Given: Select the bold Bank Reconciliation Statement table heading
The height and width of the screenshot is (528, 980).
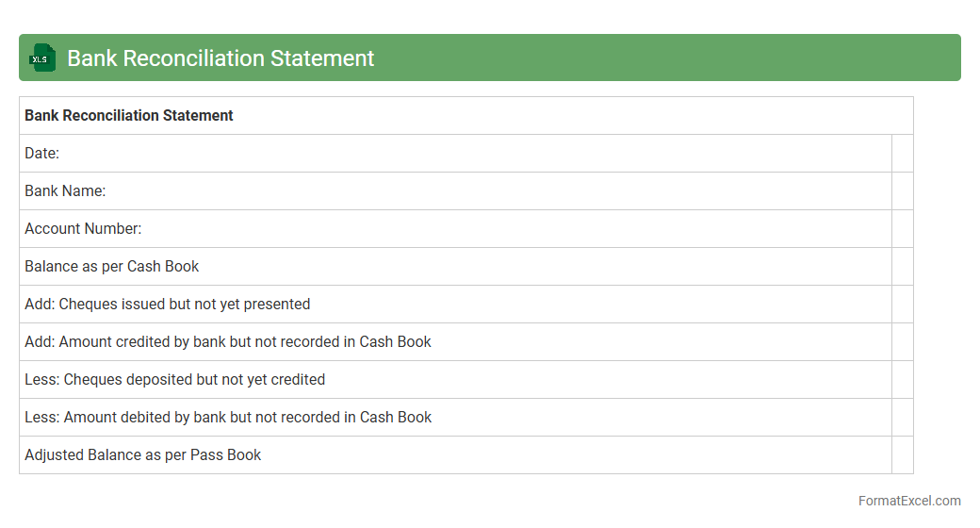Looking at the screenshot, I should (x=129, y=116).
